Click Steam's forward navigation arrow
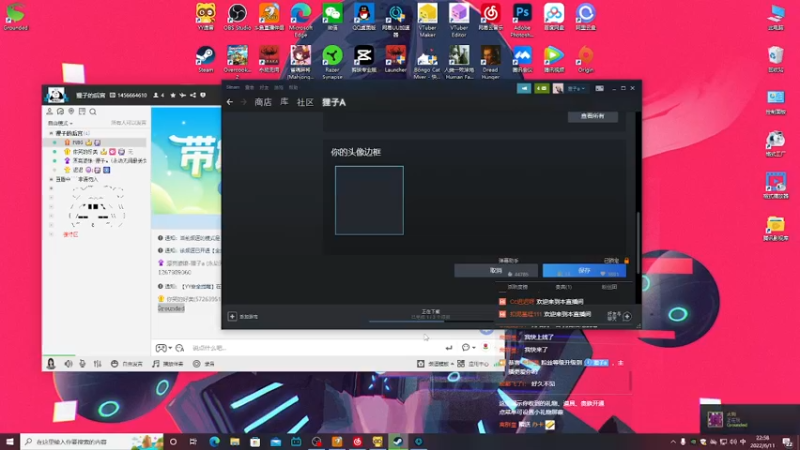Image resolution: width=800 pixels, height=450 pixels. pyautogui.click(x=243, y=102)
